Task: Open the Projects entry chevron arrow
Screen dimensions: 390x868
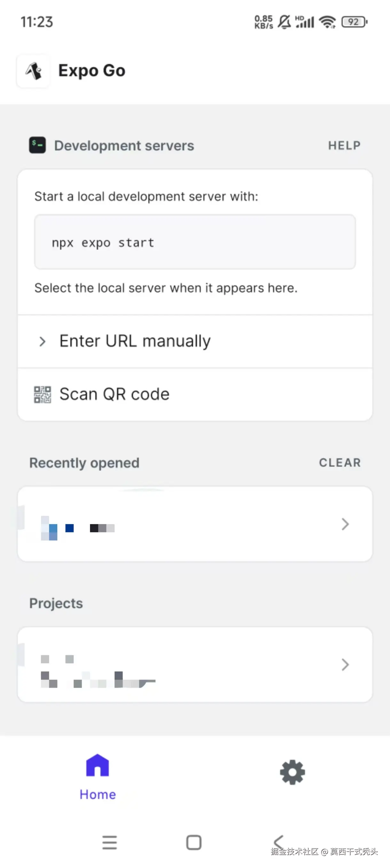Action: [345, 665]
